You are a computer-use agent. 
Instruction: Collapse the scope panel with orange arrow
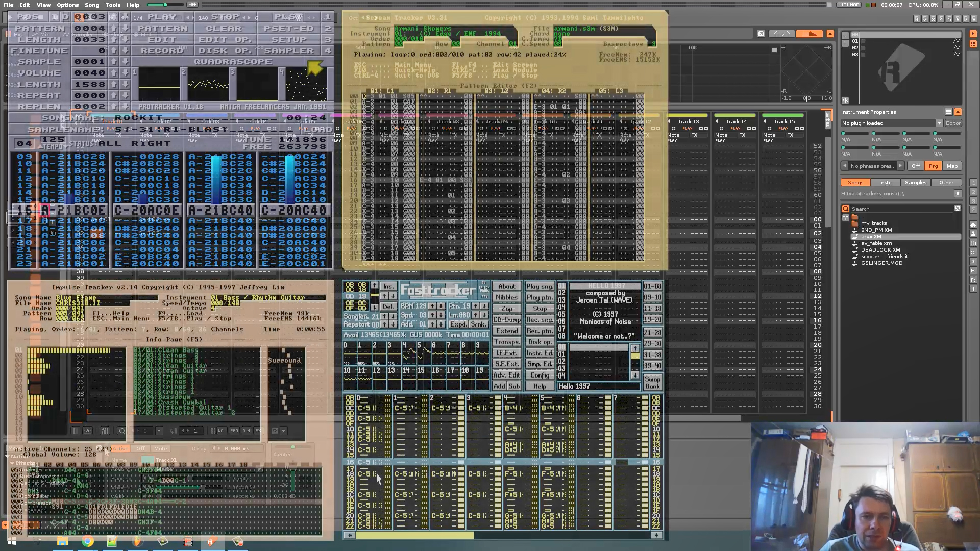[830, 34]
